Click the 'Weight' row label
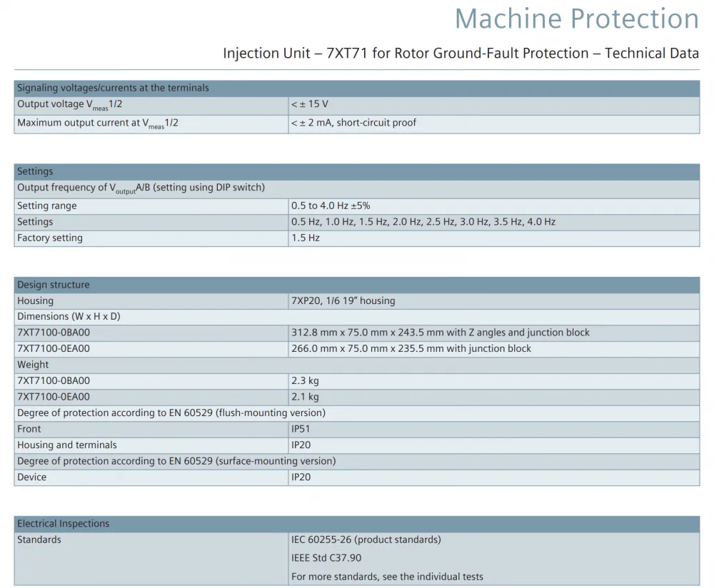This screenshot has height=588, width=714. point(33,365)
